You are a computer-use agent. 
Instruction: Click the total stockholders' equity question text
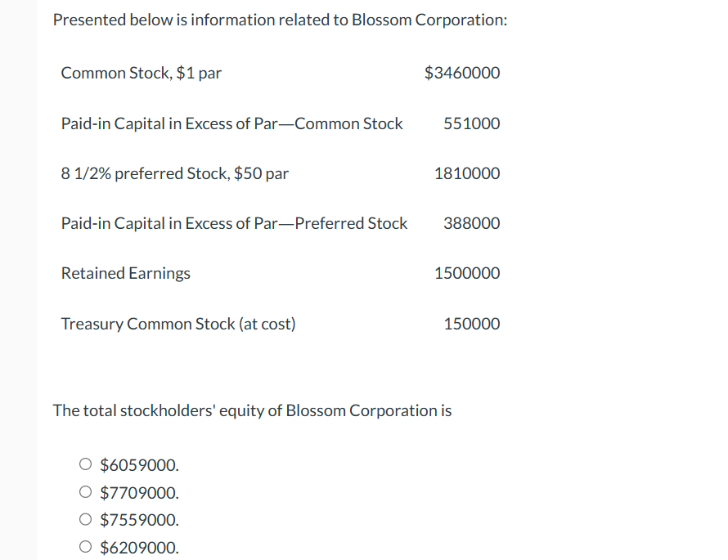coord(252,410)
